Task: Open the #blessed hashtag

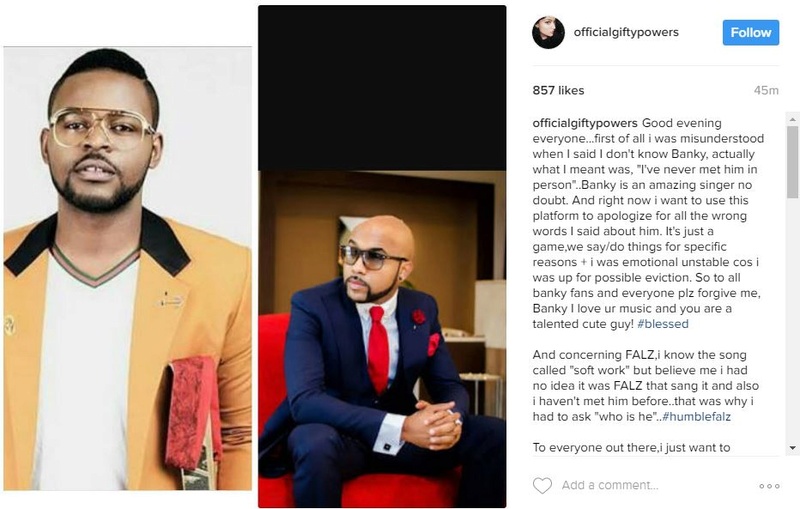Action: tap(663, 324)
